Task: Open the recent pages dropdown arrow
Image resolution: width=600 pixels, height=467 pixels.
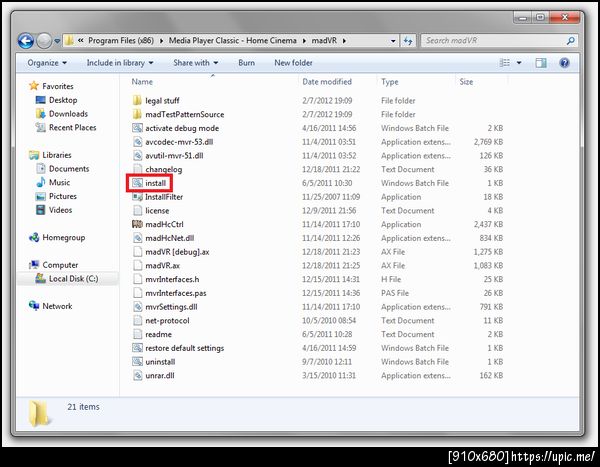Action: click(57, 41)
